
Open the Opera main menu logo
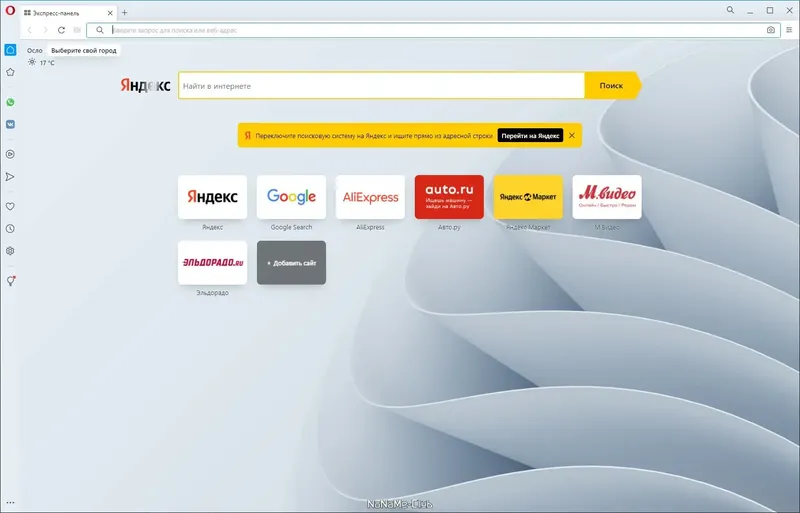[x=10, y=10]
